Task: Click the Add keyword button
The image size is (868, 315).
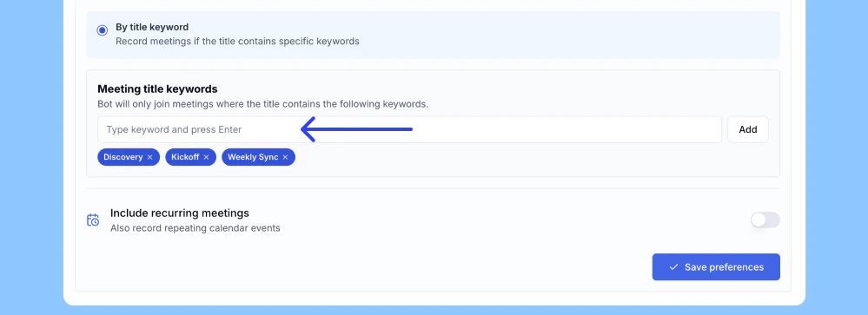Action: 748,129
